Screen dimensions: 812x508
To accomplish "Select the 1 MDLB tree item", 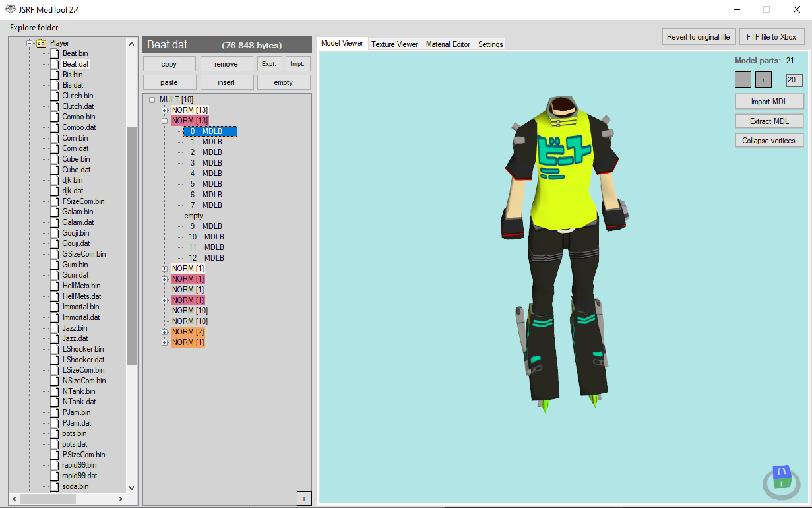I will pyautogui.click(x=206, y=142).
